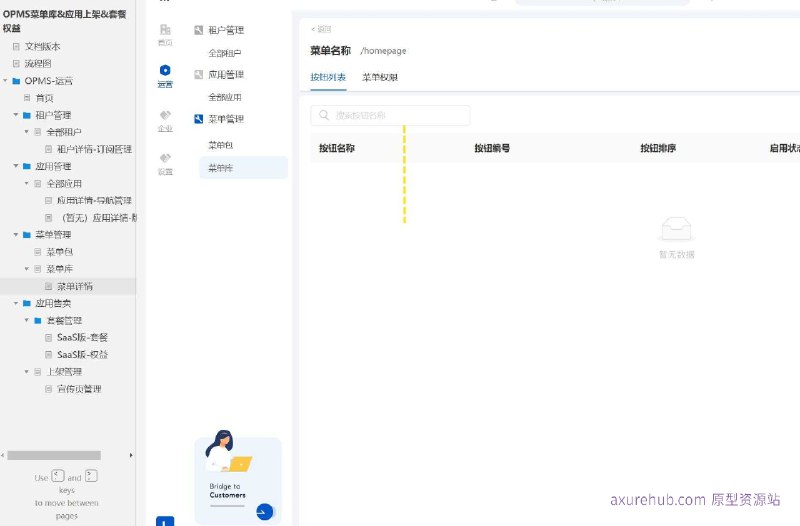Collapse the 全部应用 node in the page tree
Image resolution: width=800 pixels, height=526 pixels.
click(27, 183)
